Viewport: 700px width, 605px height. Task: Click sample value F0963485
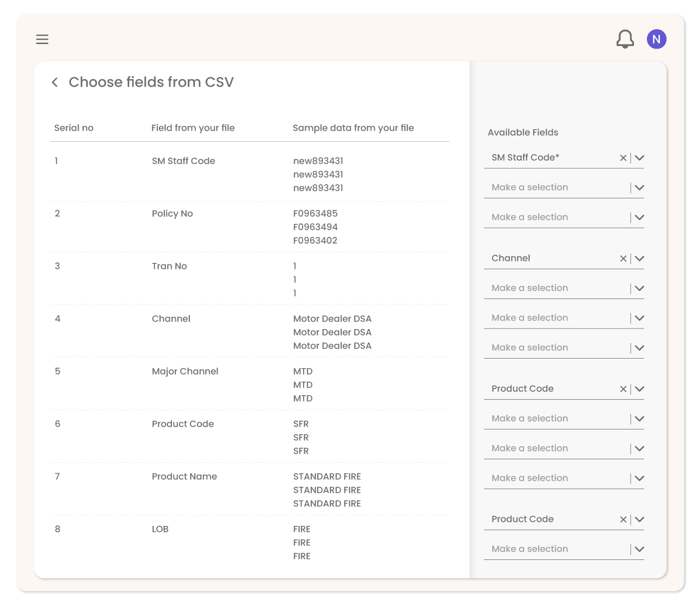pos(315,213)
